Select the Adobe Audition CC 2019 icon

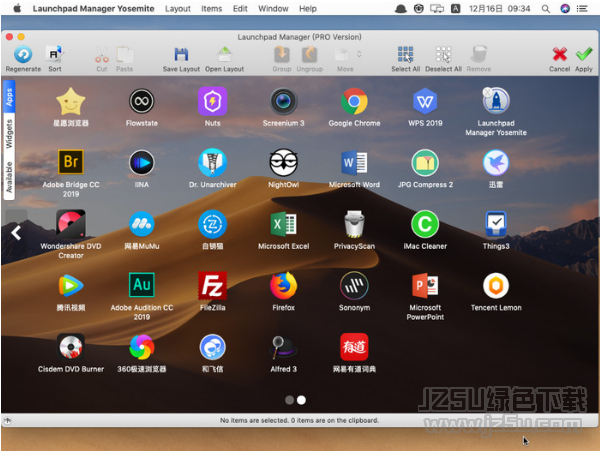142,285
